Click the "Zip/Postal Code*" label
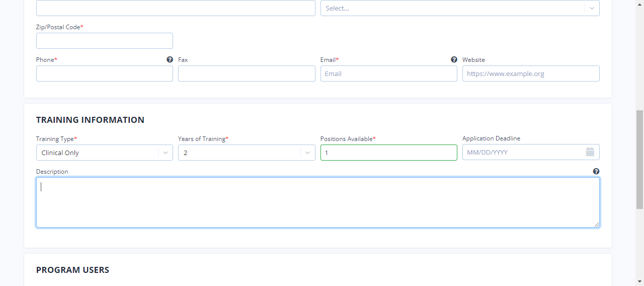Viewport: 644px width, 286px height. point(60,27)
